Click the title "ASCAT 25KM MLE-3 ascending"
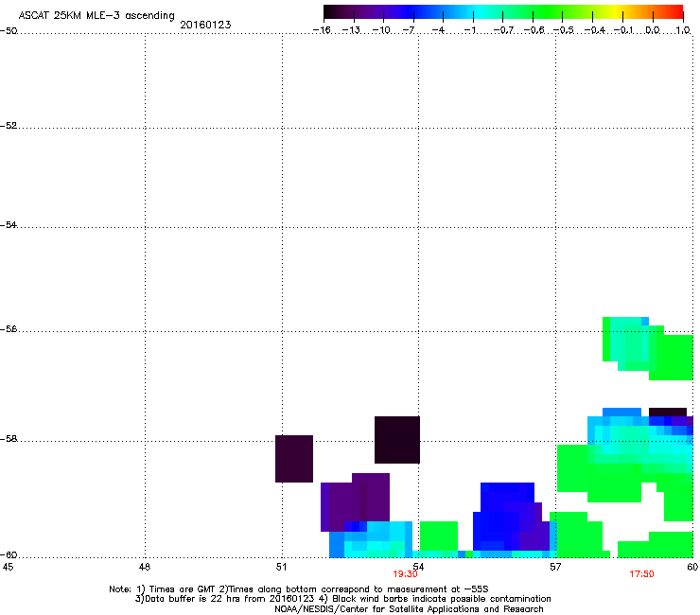Screen dimensions: 700x615 96,15
